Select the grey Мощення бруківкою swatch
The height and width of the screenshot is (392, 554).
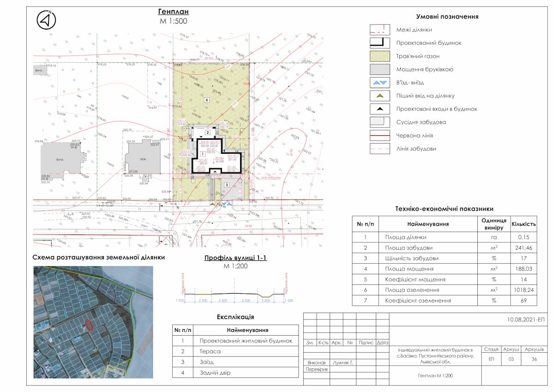pos(380,70)
